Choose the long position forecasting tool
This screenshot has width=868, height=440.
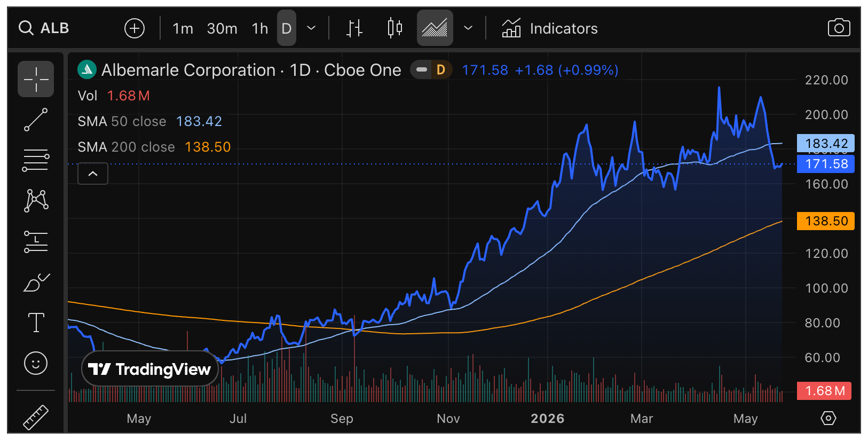click(x=36, y=241)
